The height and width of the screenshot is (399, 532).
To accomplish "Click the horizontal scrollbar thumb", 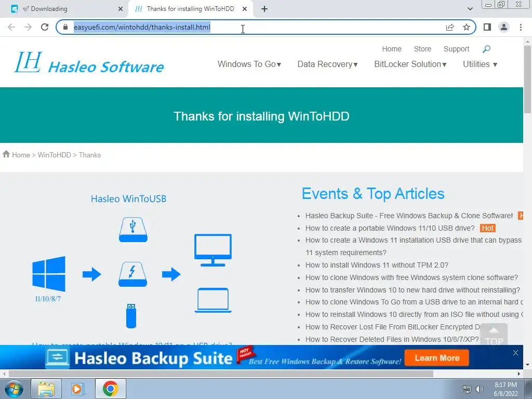I will (220, 374).
